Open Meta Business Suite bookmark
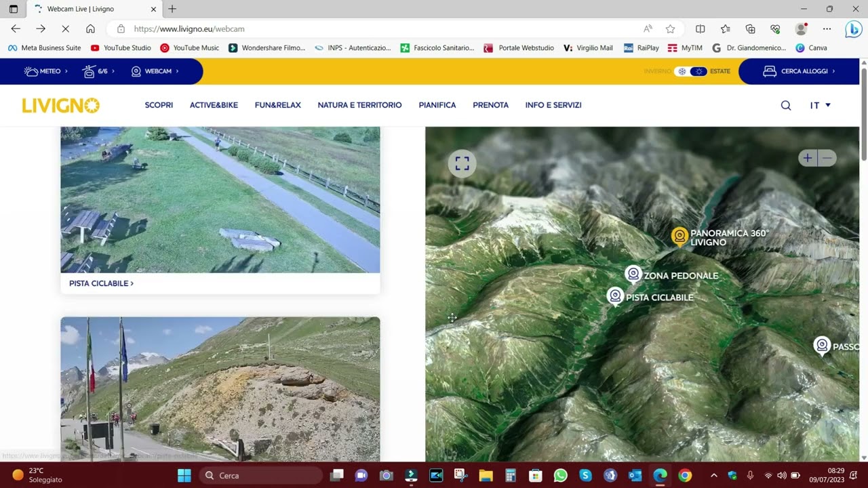868x488 pixels. coord(44,48)
